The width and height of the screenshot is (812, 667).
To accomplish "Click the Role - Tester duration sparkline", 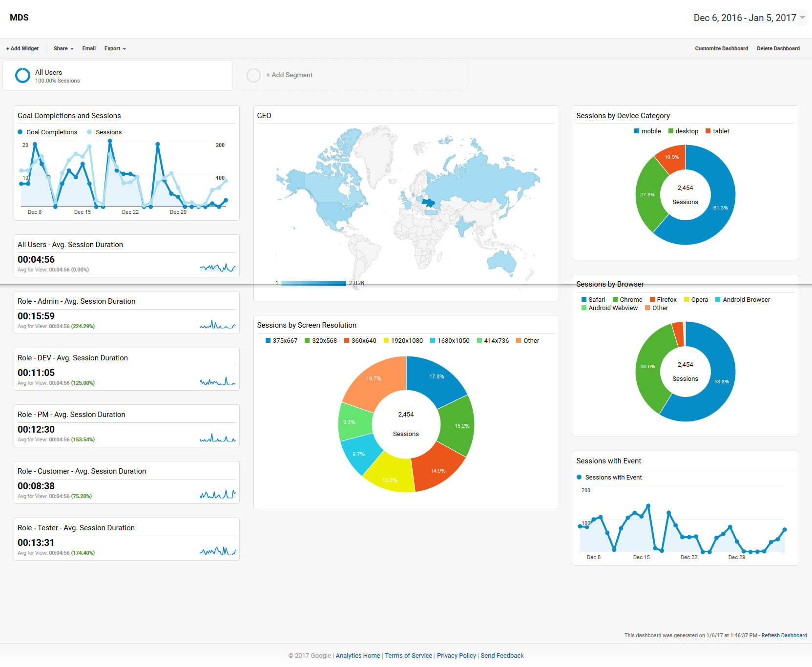I will (218, 550).
